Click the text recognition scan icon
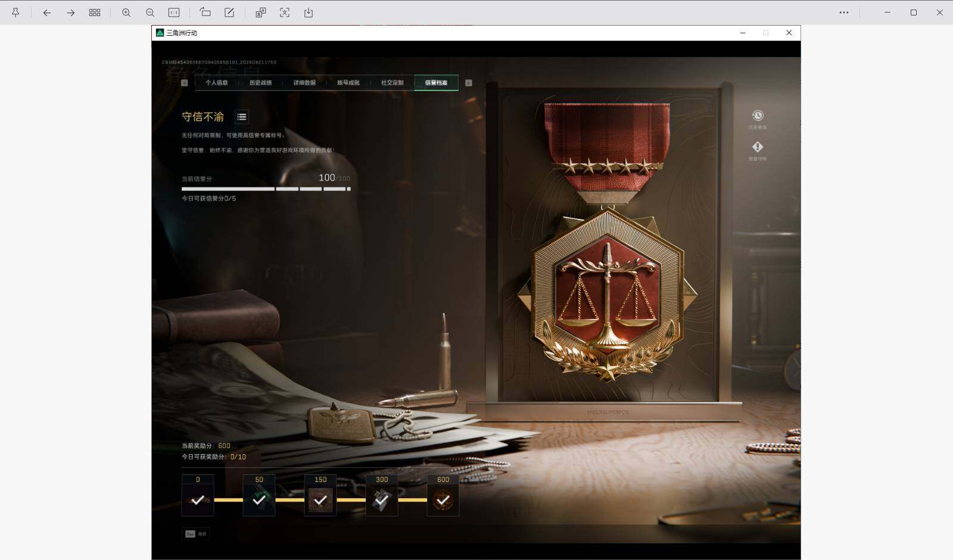Viewport: 953px width, 560px height. pos(285,12)
